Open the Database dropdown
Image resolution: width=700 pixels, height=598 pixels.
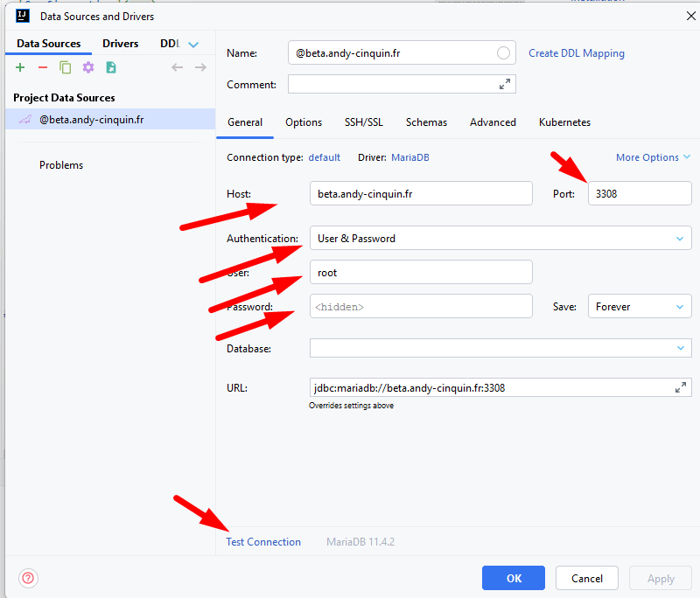point(500,348)
